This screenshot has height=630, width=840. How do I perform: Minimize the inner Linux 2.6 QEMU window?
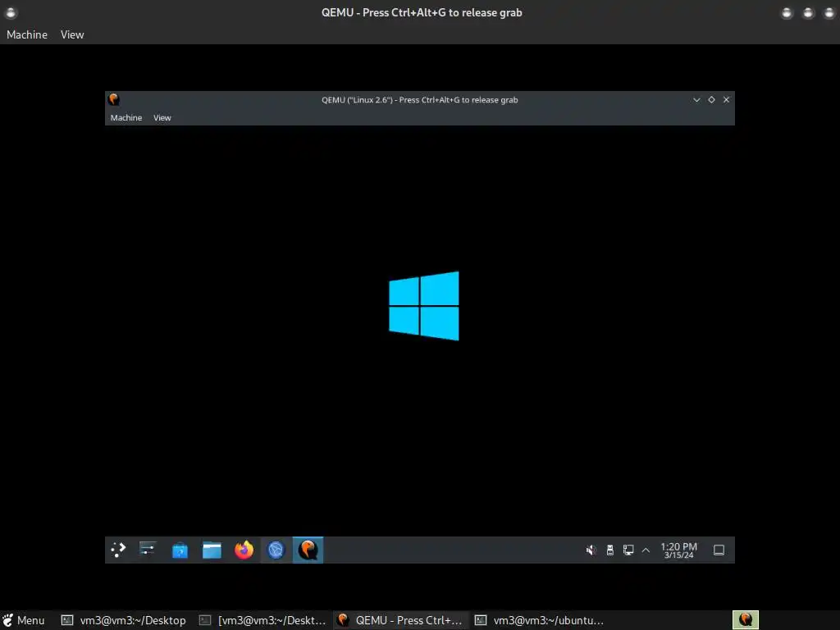[696, 99]
